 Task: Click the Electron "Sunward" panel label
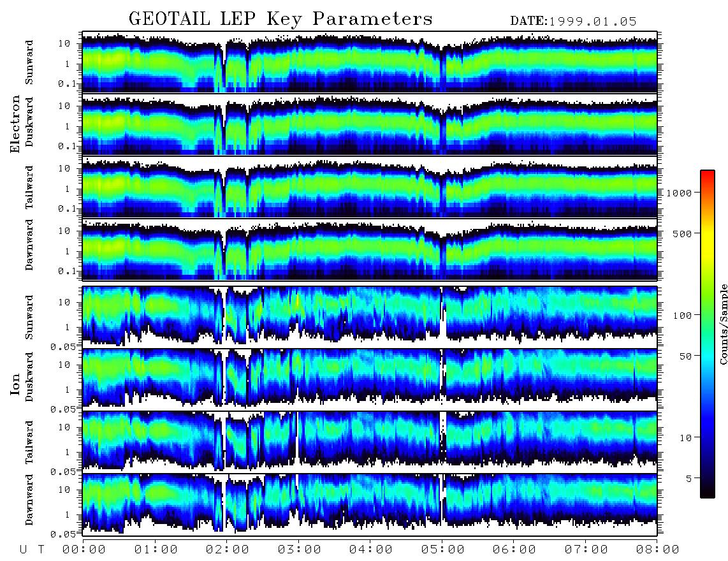coord(29,62)
